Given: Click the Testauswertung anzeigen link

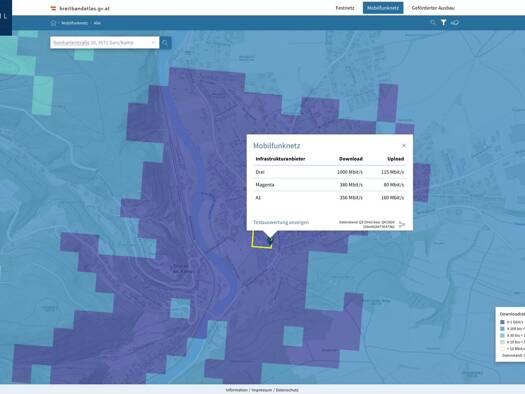Looking at the screenshot, I should (x=281, y=222).
